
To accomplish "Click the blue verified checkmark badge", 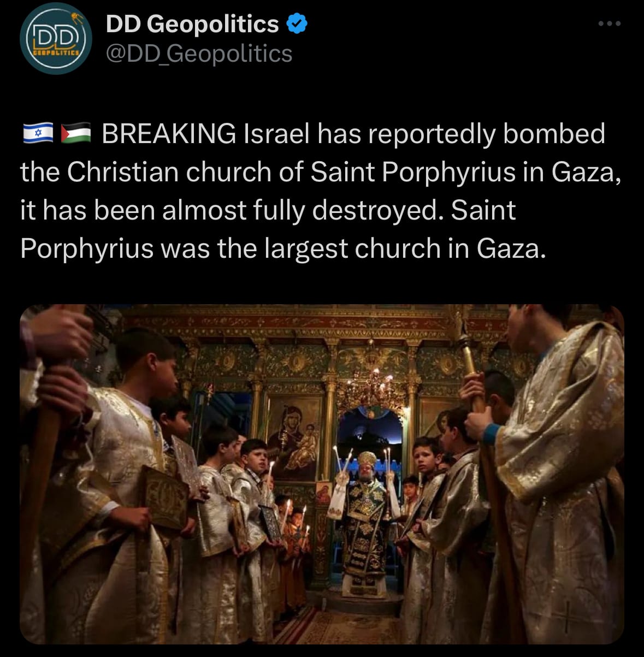I will (297, 24).
